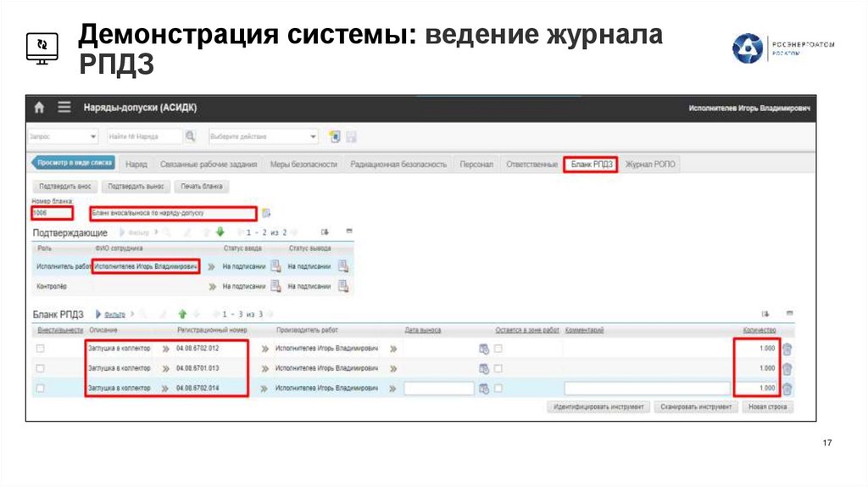Click green up arrow in Бланк РПДЗ toolbar
Screen dimensions: 868x487
click(182, 314)
